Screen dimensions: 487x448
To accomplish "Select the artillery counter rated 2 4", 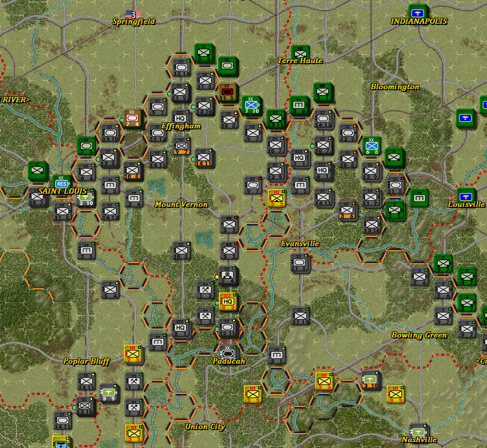I will [x=134, y=198].
